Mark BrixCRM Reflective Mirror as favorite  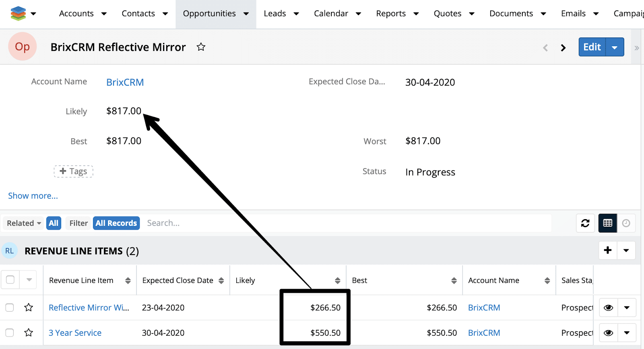(201, 47)
